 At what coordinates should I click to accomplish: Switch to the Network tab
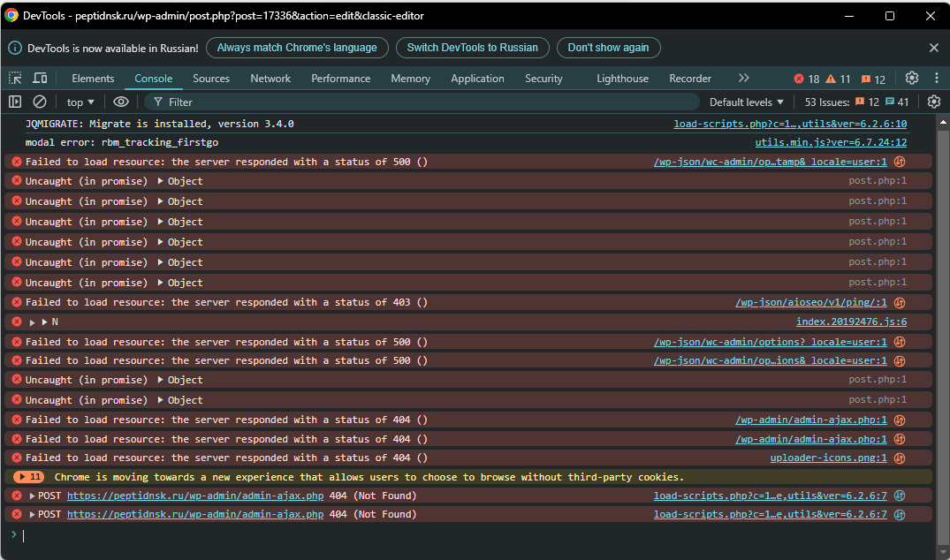pos(270,78)
